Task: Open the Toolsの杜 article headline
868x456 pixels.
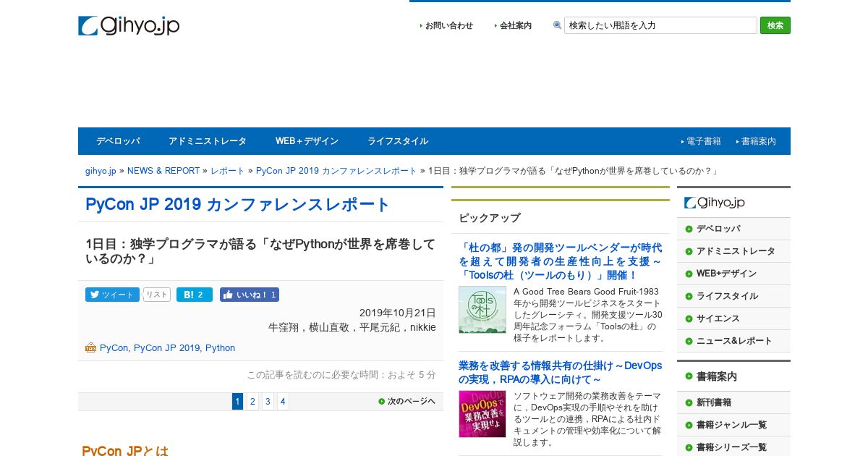Action: (561, 261)
